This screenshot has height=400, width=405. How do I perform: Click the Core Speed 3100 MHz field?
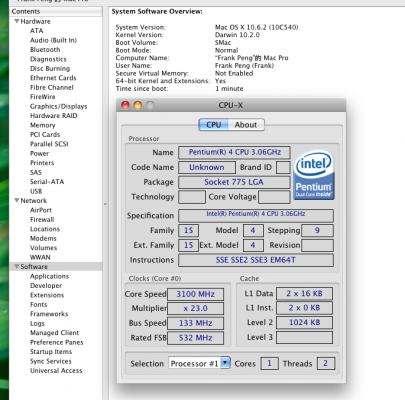click(195, 294)
